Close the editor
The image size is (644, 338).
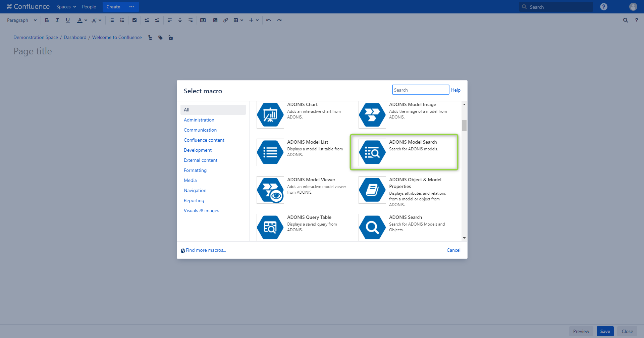[627, 331]
